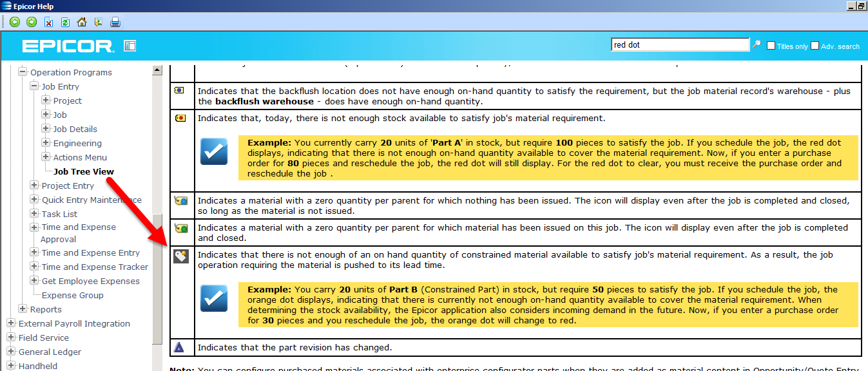This screenshot has width=868, height=371.
Task: Click the search field containing 'red dot'
Action: pos(680,45)
